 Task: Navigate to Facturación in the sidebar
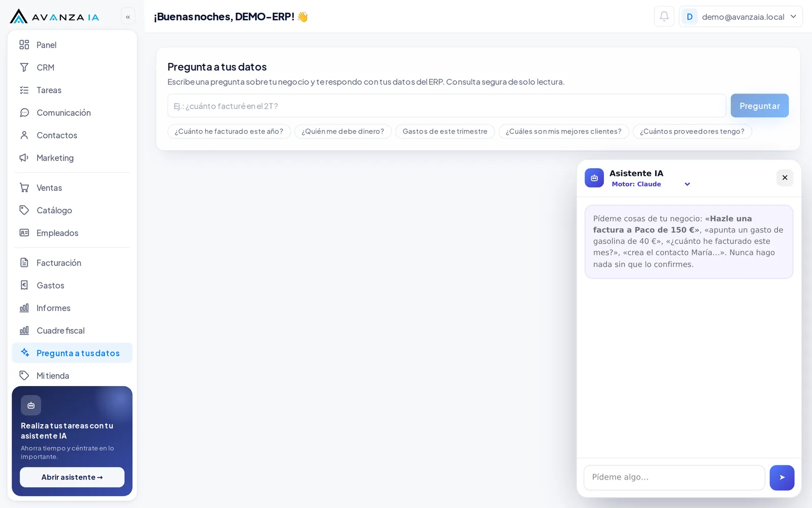point(72,263)
